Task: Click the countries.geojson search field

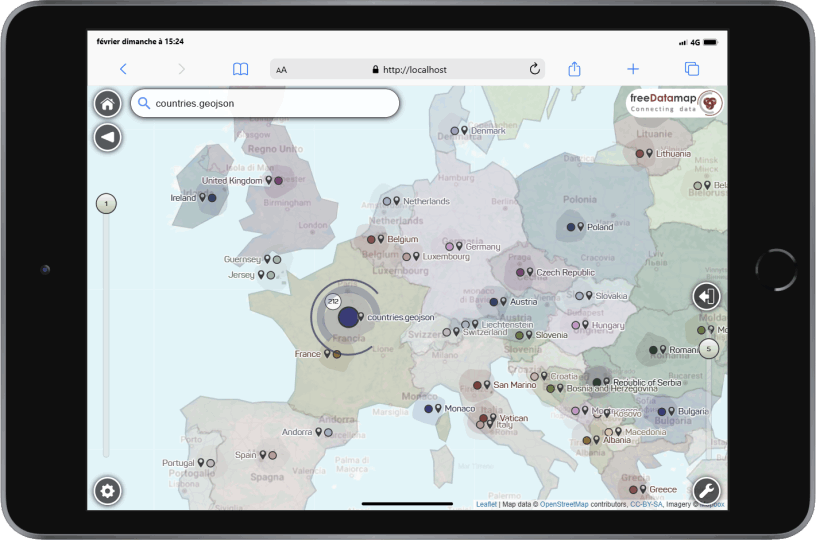Action: [265, 103]
